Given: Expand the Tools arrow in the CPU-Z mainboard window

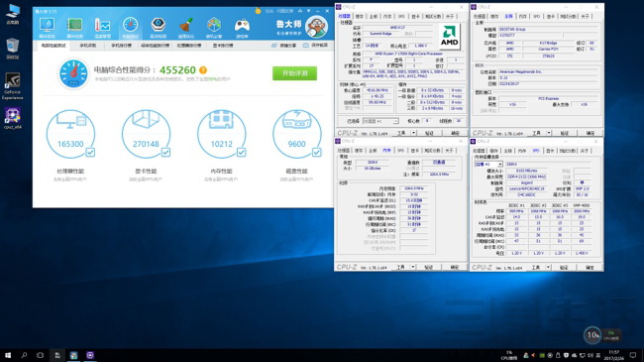Looking at the screenshot, I should [x=549, y=133].
